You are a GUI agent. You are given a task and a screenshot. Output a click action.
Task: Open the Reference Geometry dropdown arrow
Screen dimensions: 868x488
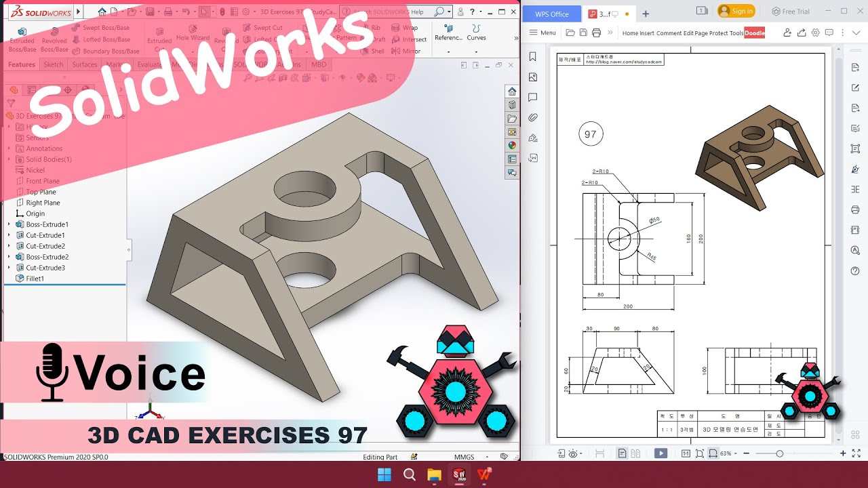448,52
